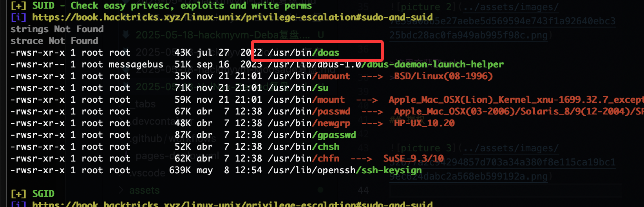This screenshot has height=207, width=644.
Task: Click the [+] marker before SGID heading
Action: [x=18, y=194]
